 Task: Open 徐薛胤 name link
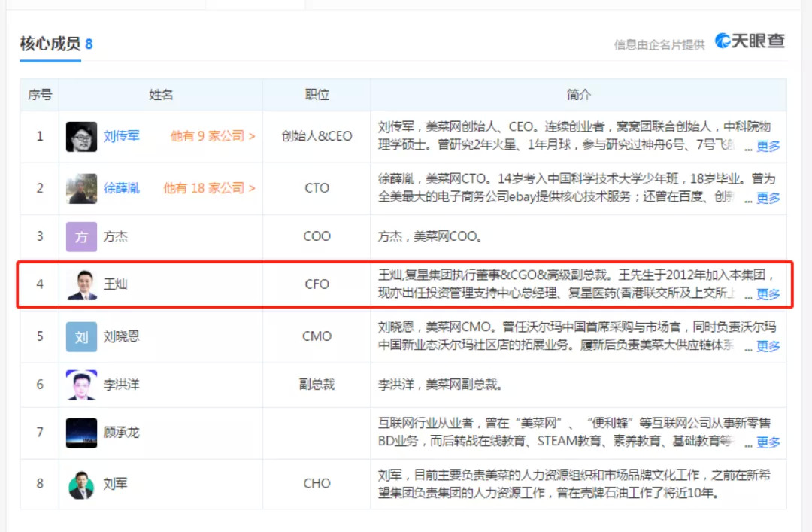point(121,187)
